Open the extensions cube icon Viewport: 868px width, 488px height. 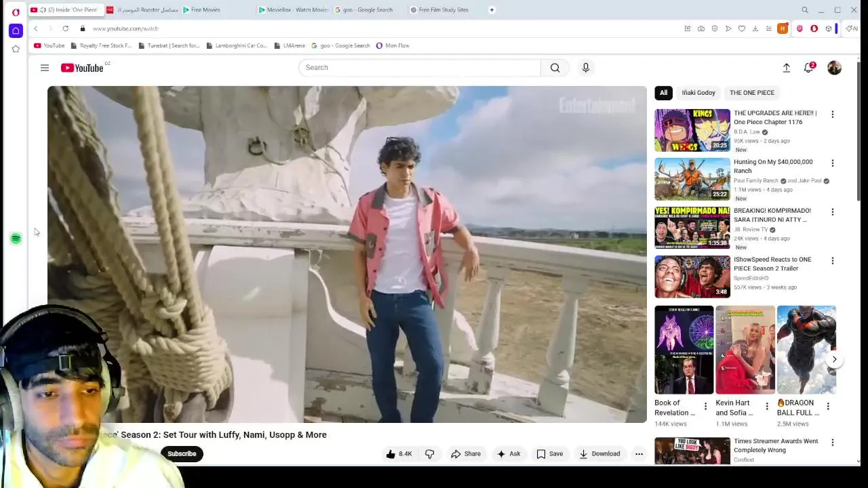click(828, 28)
